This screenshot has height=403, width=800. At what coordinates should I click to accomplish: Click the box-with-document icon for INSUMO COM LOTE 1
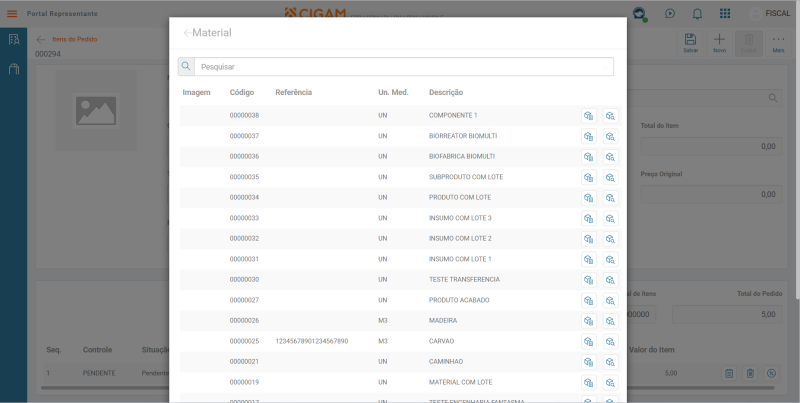click(589, 259)
